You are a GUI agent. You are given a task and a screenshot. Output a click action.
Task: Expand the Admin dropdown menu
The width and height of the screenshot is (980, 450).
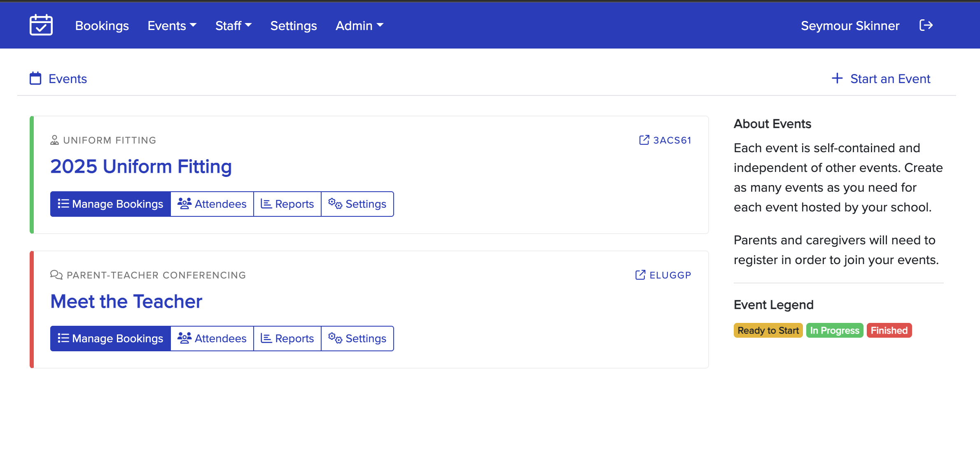coord(359,26)
